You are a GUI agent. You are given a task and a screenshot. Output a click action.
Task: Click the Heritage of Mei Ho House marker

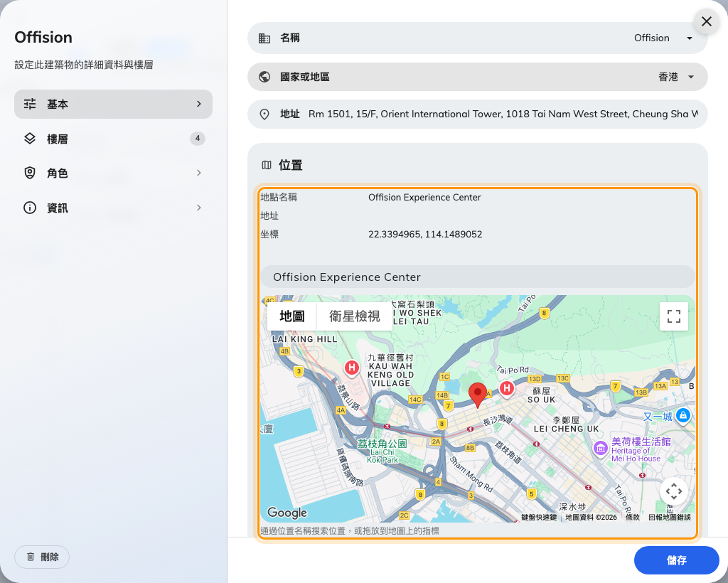coord(601,449)
